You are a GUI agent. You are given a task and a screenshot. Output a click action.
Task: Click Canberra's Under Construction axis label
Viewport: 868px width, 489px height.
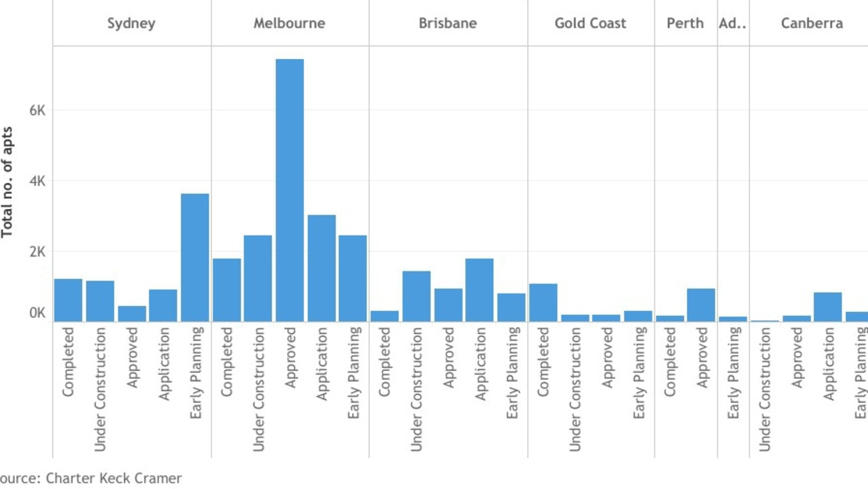[765, 389]
